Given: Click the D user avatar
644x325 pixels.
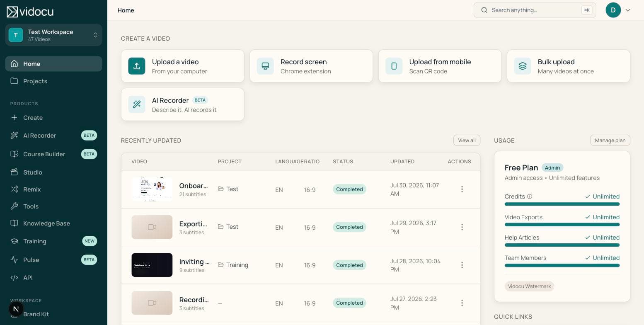Looking at the screenshot, I should point(613,10).
